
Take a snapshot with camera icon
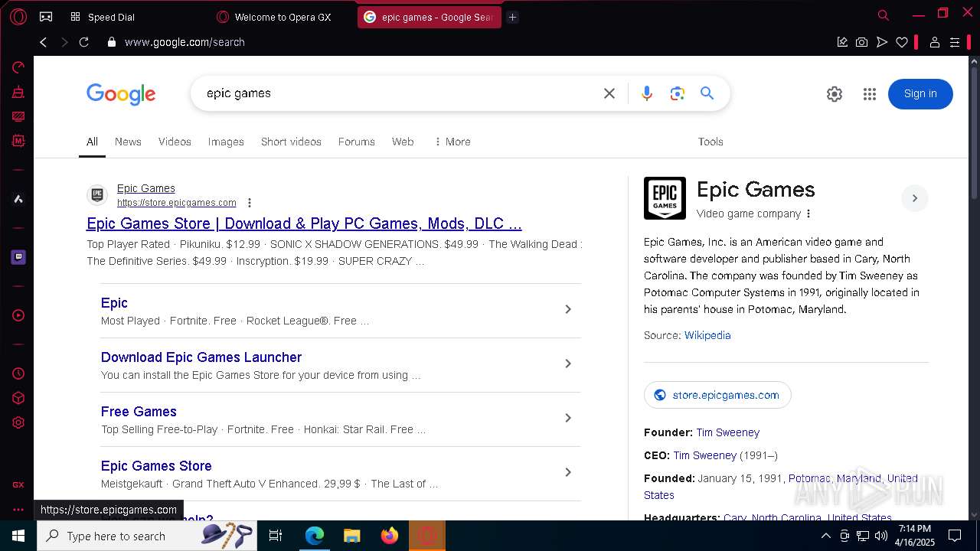click(x=862, y=42)
